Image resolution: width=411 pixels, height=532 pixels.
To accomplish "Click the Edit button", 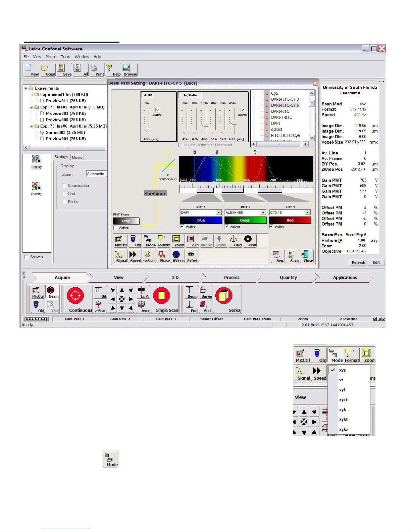I will (376, 262).
